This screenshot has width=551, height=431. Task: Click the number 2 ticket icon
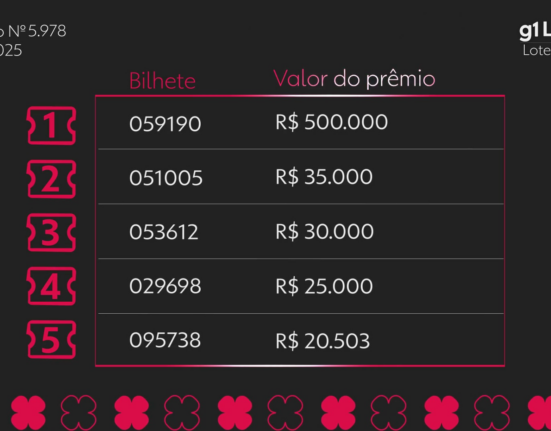click(52, 179)
